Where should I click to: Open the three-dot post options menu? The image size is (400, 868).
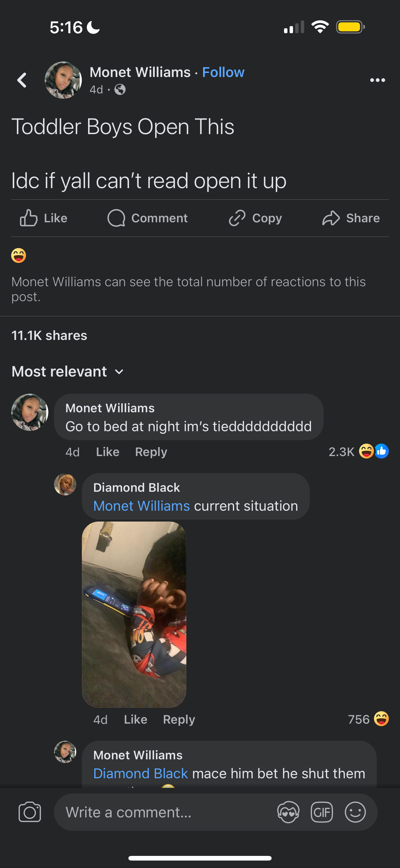(377, 80)
